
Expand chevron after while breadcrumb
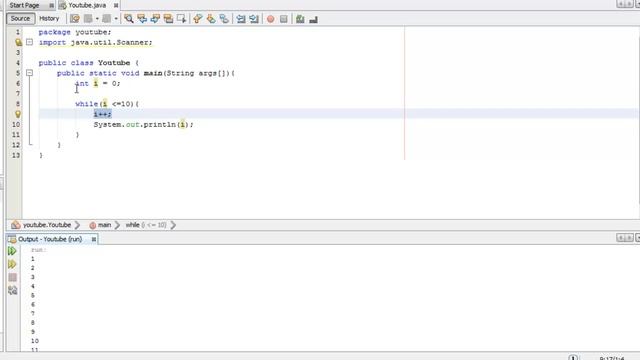click(173, 225)
